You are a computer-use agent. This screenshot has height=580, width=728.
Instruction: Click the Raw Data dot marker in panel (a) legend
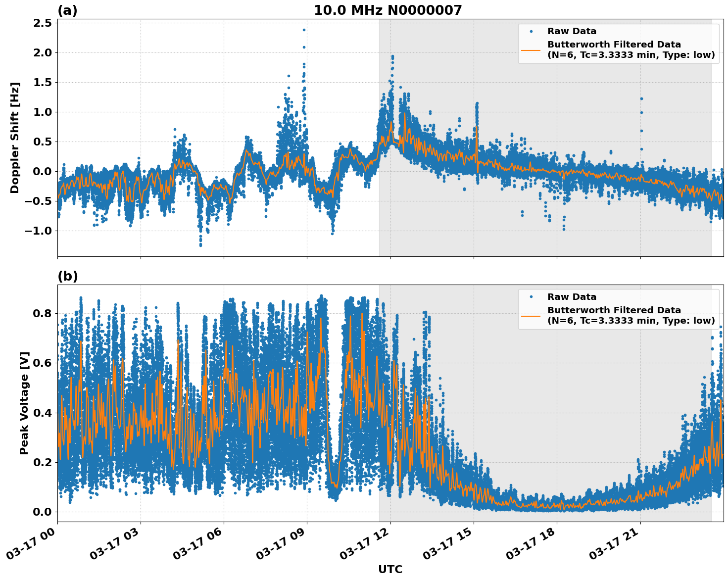[532, 30]
